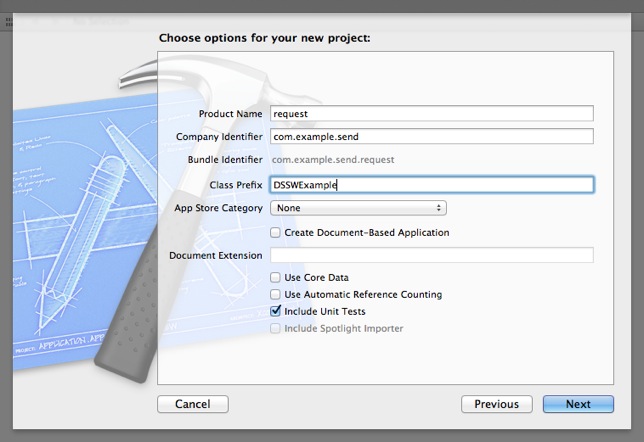Enable Use Automatic Reference Counting

(x=276, y=295)
